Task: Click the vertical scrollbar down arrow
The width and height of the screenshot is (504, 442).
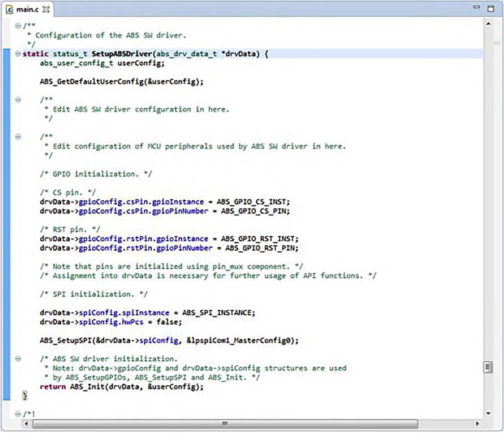Action: [488, 413]
